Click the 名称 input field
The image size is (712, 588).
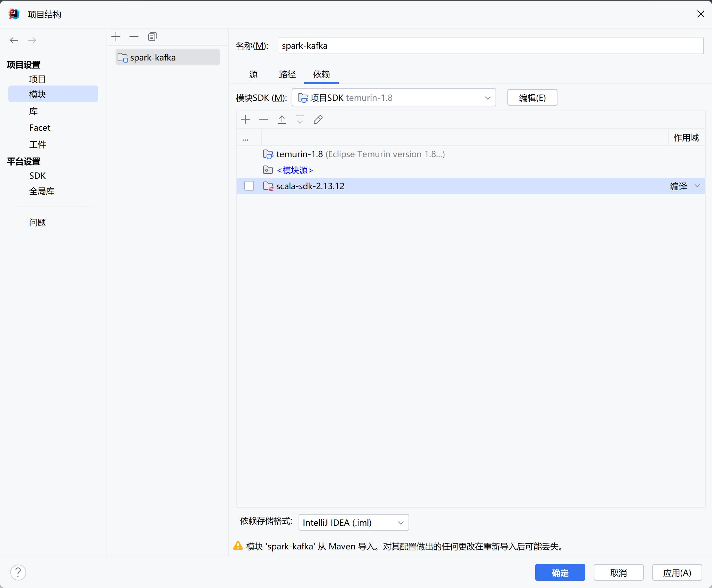[x=490, y=46]
